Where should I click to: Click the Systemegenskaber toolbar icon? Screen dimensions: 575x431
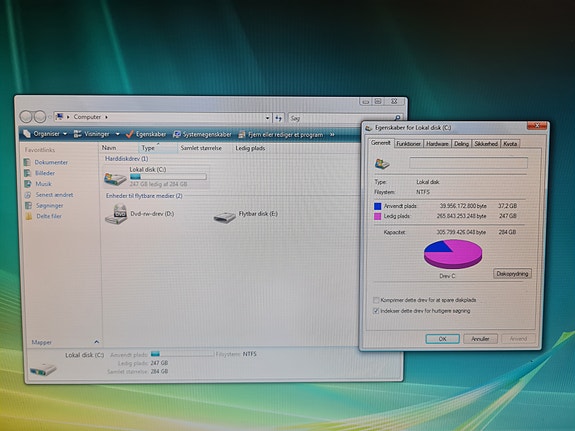tap(177, 134)
